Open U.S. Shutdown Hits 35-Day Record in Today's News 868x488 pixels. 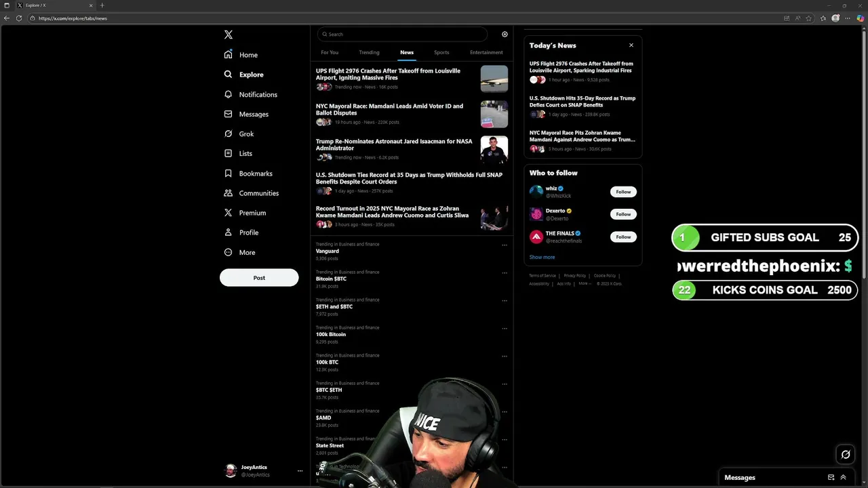point(583,102)
